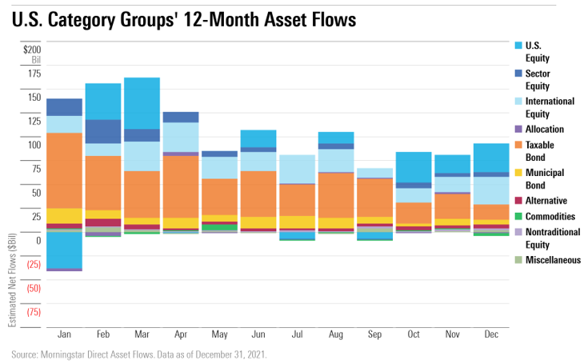Select the Miscellaneous legend swatch
This screenshot has height=364, width=588.
518,259
